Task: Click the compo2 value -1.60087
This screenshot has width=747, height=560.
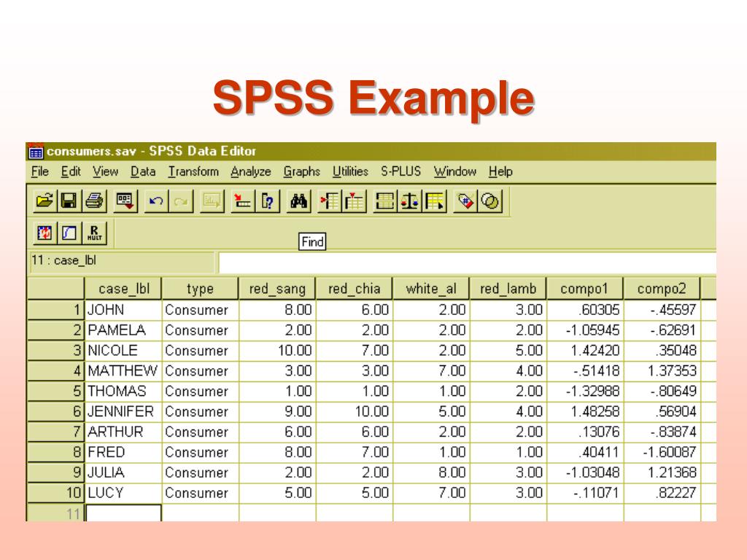Action: tap(662, 452)
